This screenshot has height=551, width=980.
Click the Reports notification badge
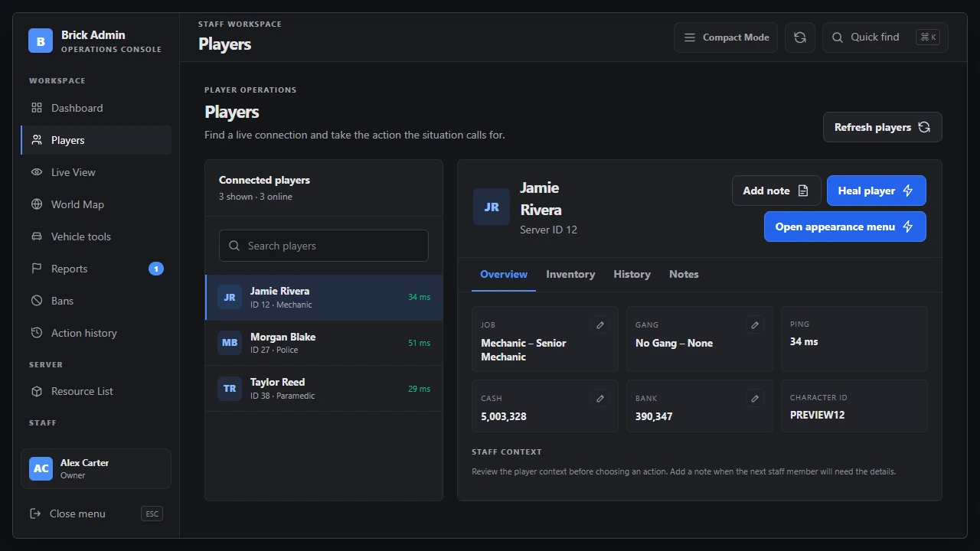click(156, 269)
